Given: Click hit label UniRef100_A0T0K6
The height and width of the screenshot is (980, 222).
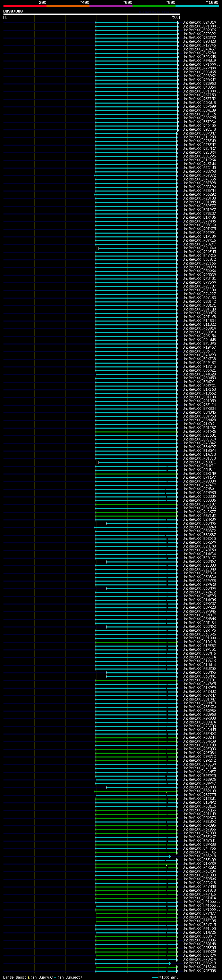Looking at the screenshot, I should [x=199, y=431].
